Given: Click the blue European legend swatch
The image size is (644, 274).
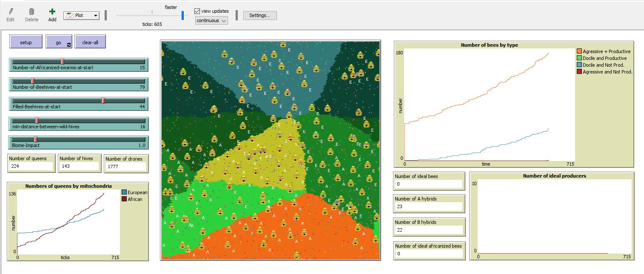Looking at the screenshot, I should tap(124, 192).
